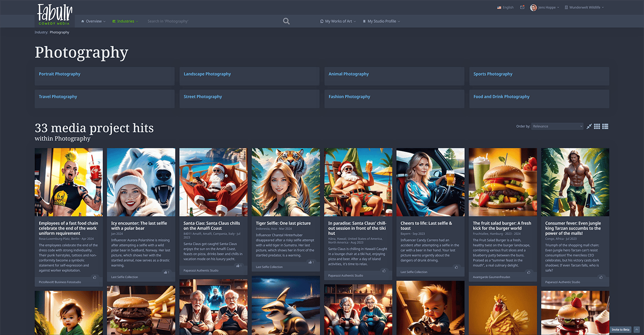Viewport: 644px width, 335px height.
Task: Open the My Works of Art menu
Action: (x=337, y=21)
